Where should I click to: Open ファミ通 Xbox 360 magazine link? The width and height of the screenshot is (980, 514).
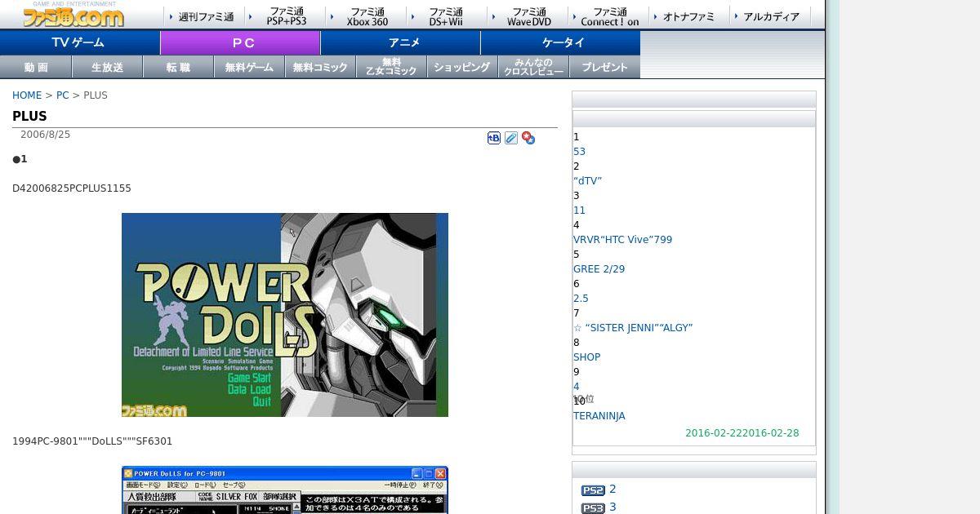coord(367,16)
